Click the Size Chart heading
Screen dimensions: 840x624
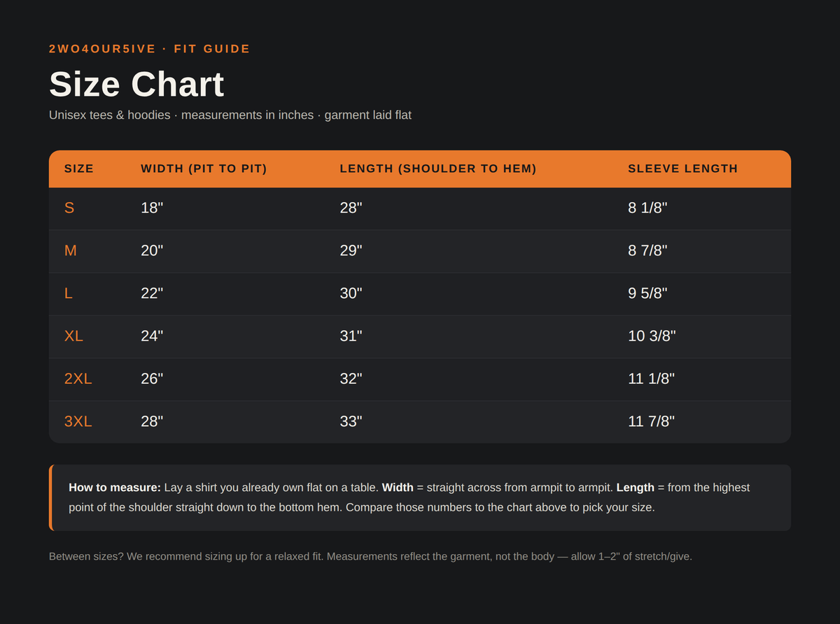[136, 84]
